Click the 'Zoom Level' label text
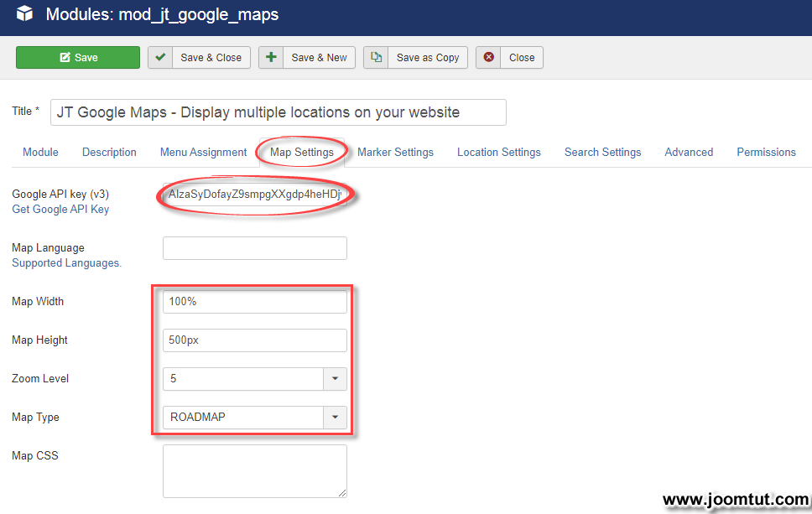 pos(40,378)
